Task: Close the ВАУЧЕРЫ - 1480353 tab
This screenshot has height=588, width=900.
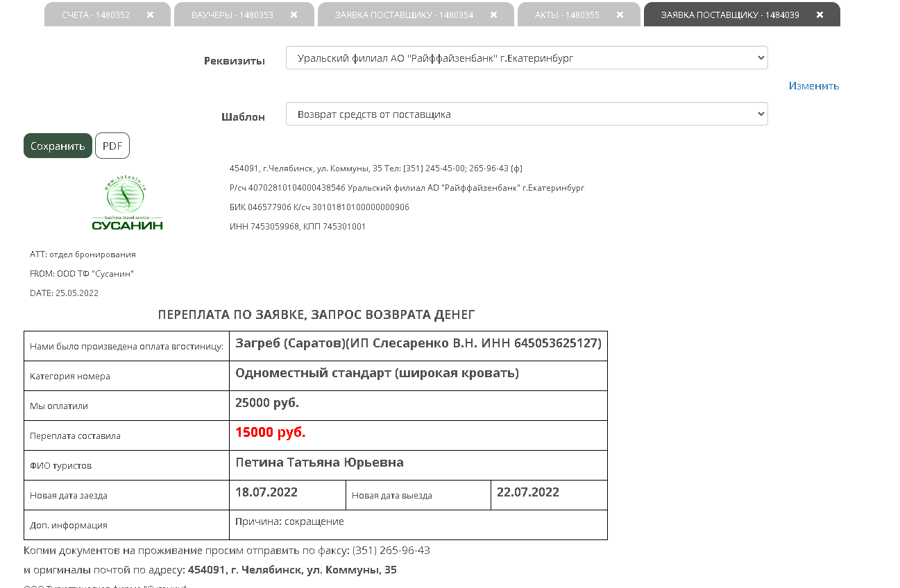Action: 294,15
